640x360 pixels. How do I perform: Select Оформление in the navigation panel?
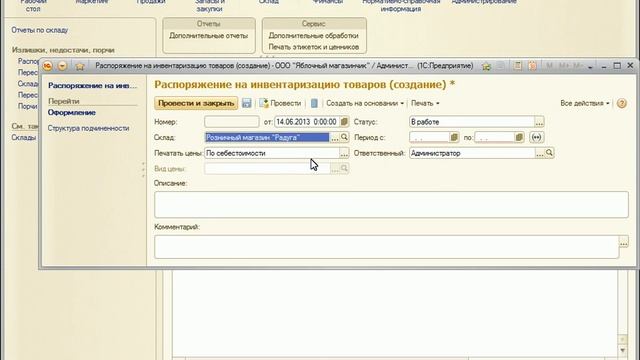[71, 112]
